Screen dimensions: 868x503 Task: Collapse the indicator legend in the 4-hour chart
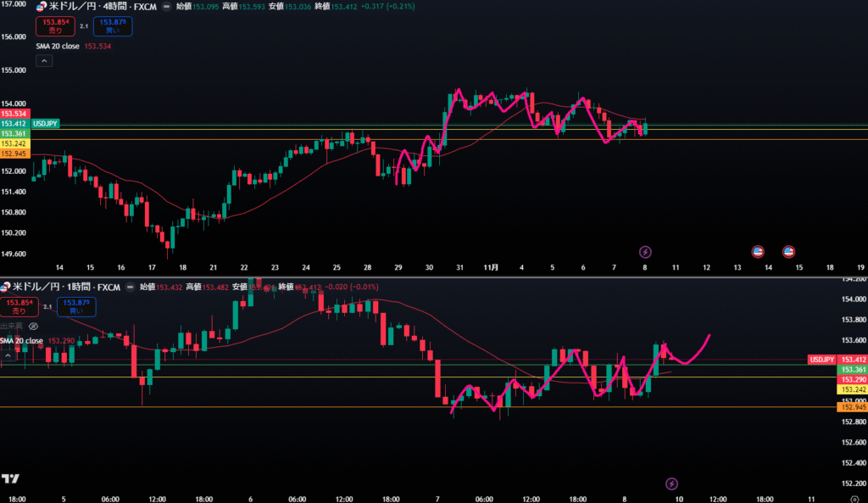pos(45,61)
